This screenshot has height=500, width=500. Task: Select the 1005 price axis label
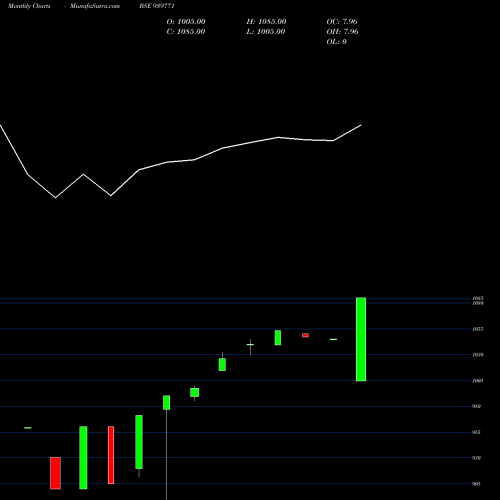[478, 381]
